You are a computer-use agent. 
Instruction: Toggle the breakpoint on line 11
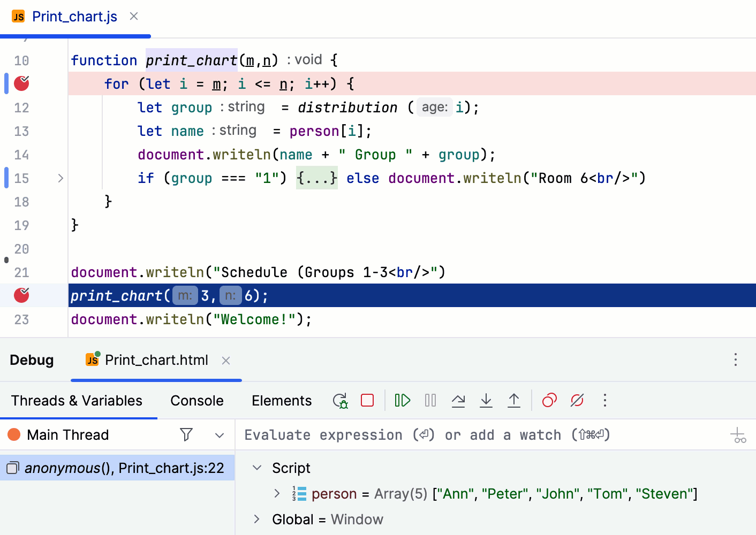[21, 83]
